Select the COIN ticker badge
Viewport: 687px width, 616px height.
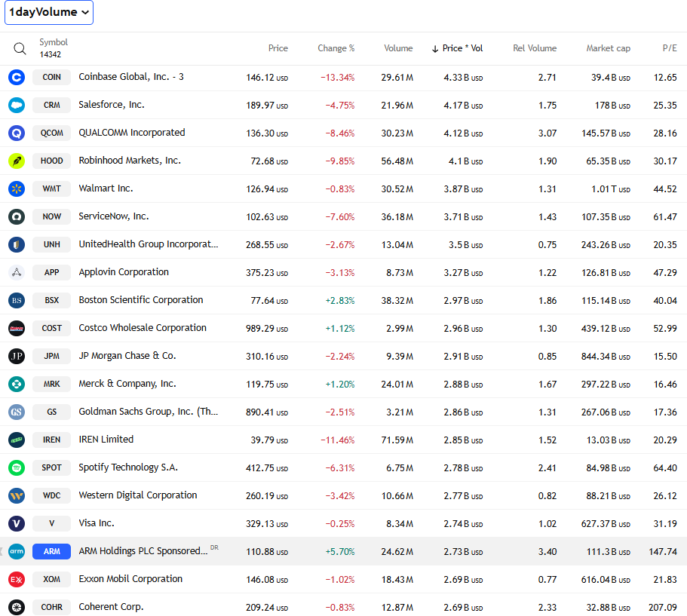tap(52, 78)
